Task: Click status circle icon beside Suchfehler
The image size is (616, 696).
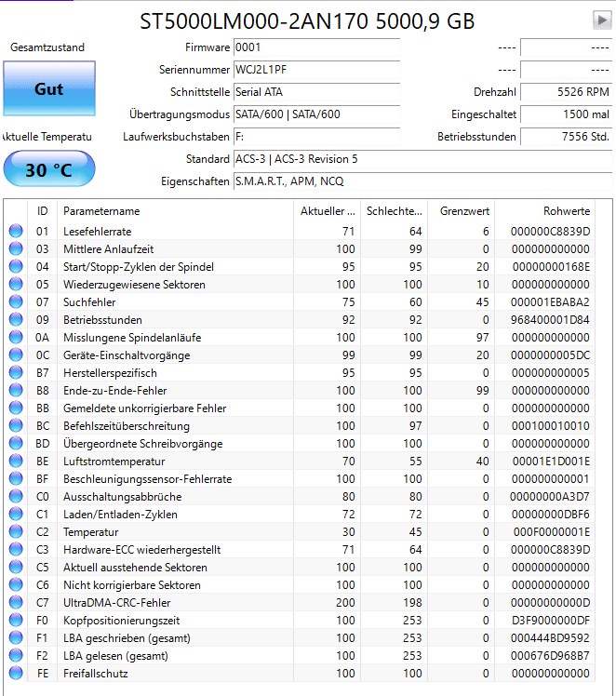Action: 16,301
